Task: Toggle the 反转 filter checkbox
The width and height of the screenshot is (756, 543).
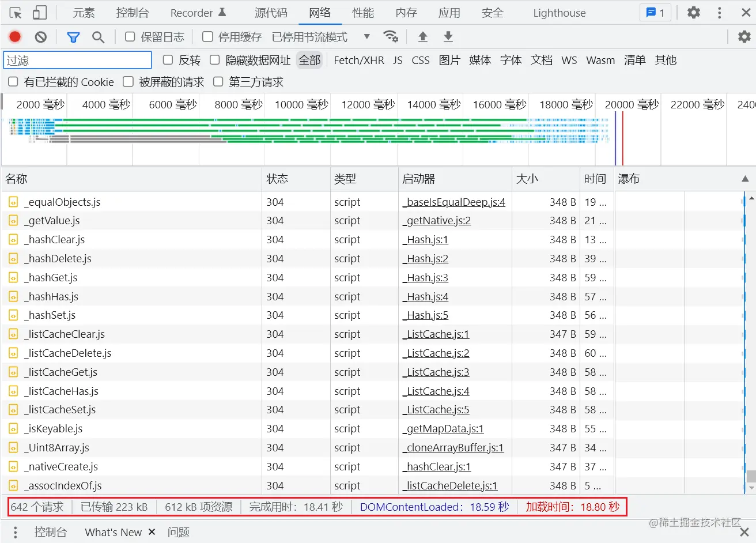Action: [x=168, y=60]
